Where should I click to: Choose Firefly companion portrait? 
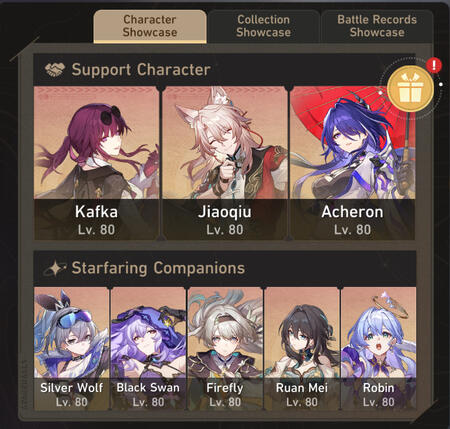pyautogui.click(x=225, y=349)
